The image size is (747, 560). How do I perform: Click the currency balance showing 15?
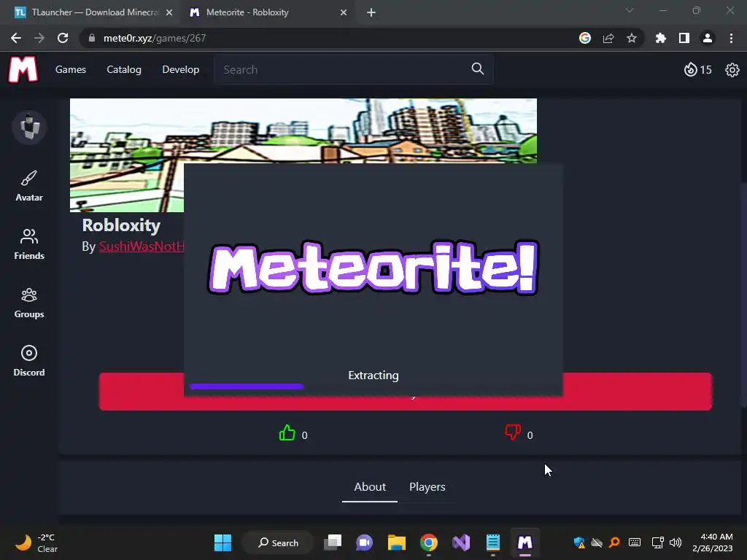(698, 70)
